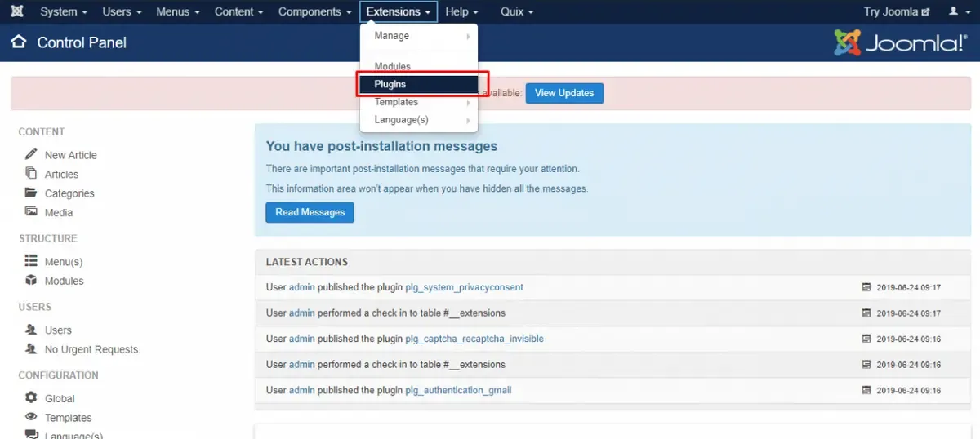Expand the Language(s) submenu entry

click(x=419, y=120)
